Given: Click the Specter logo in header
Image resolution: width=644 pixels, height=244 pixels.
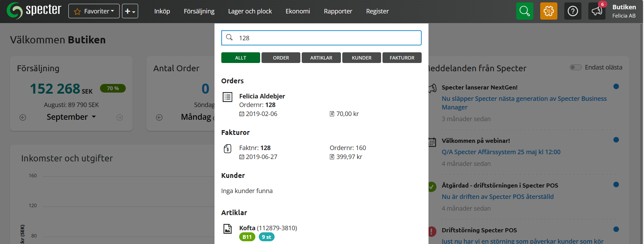Looking at the screenshot, I should tap(34, 10).
